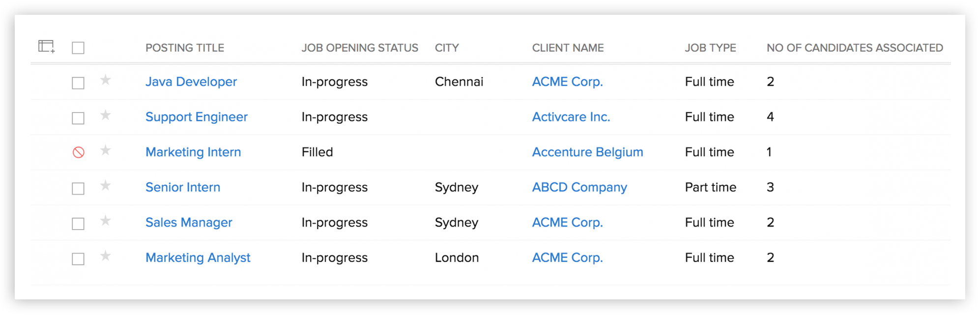Star the Marketing Analyst job opening
Viewport: 980px width, 322px height.
(x=105, y=256)
